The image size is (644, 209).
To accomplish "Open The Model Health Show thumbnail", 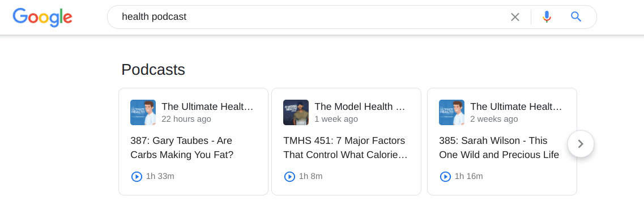I will click(x=296, y=113).
